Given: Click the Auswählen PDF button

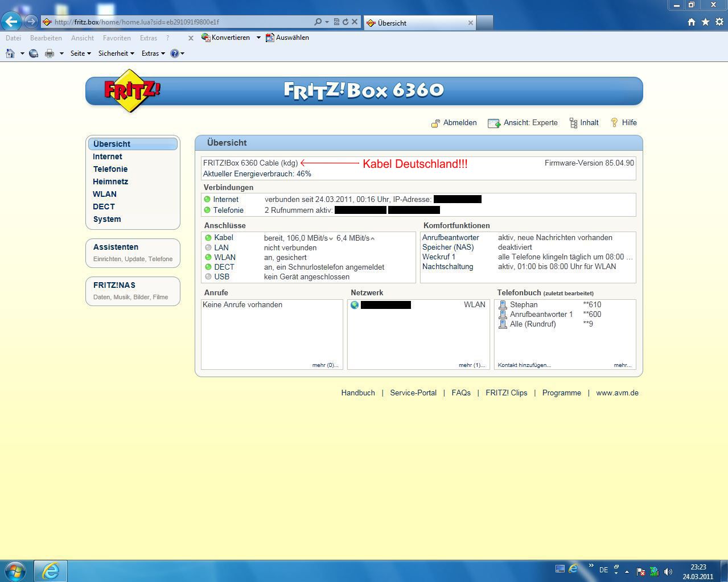Looking at the screenshot, I should [287, 38].
